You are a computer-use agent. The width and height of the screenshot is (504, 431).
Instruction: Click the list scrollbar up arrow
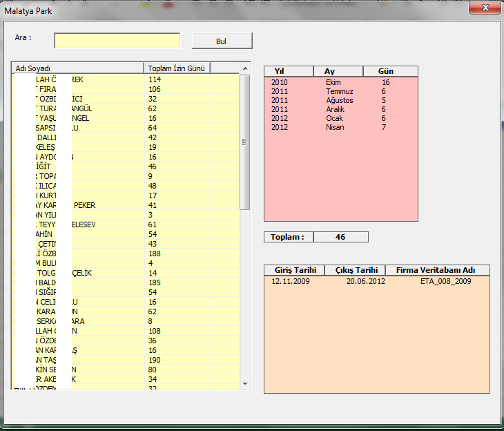tap(245, 68)
